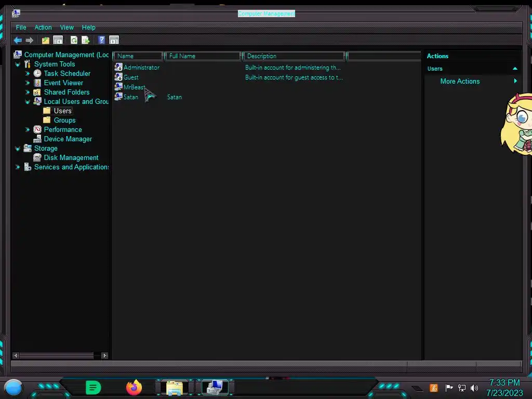
Task: Click the blue Help question-mark icon
Action: point(101,40)
